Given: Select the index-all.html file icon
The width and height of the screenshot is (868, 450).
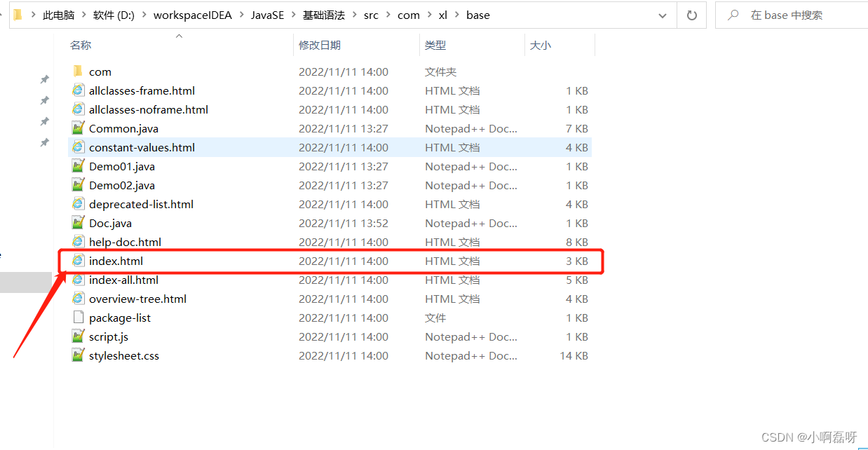Looking at the screenshot, I should click(78, 280).
